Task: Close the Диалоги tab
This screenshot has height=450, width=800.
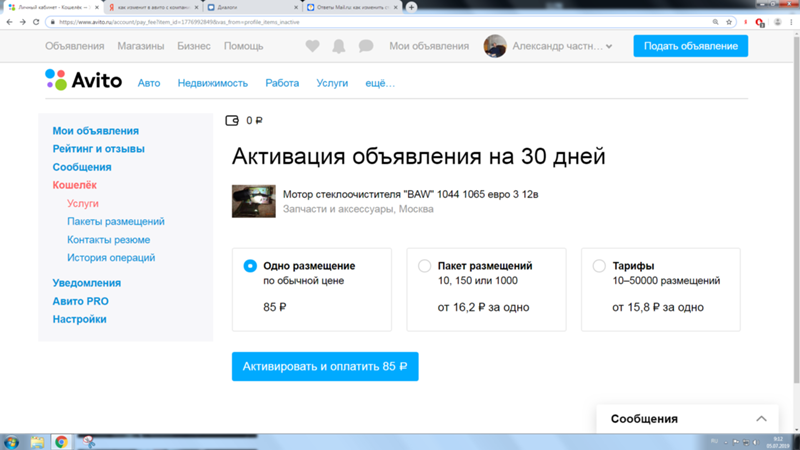Action: point(296,8)
